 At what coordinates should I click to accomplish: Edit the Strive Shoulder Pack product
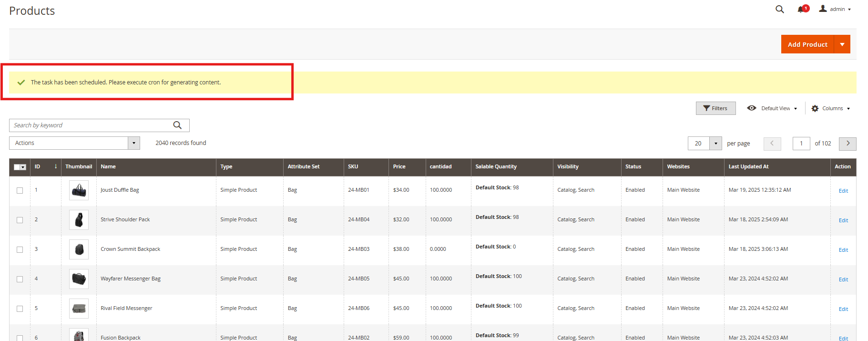843,220
